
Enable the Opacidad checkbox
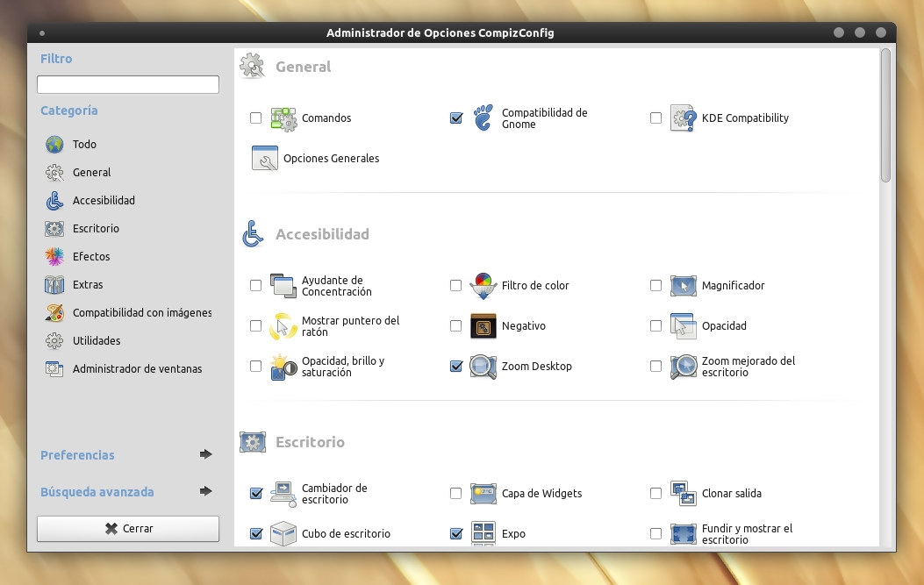click(x=655, y=325)
